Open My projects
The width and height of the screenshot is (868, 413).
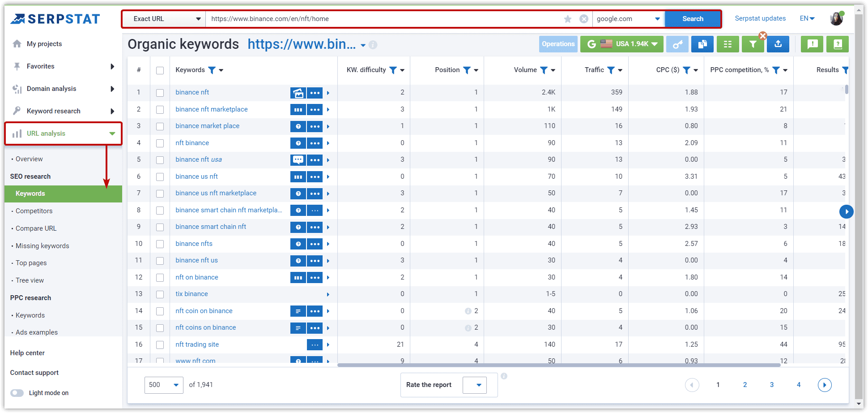(x=44, y=44)
